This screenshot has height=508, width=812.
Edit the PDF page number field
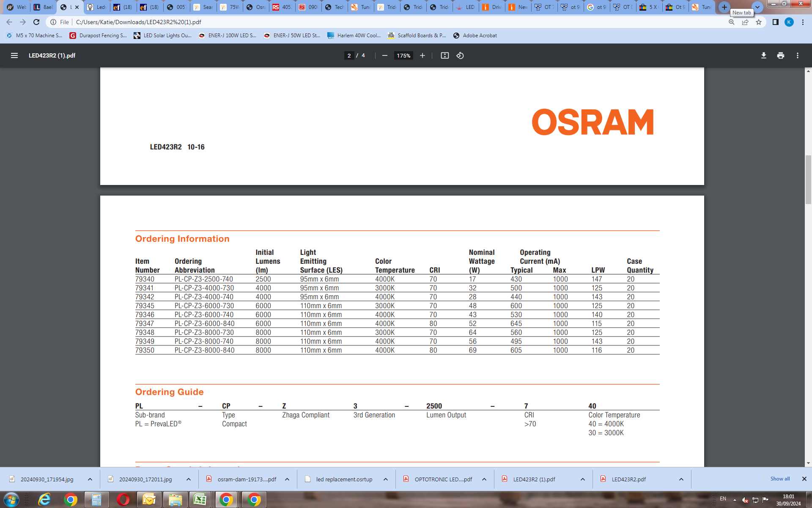(349, 55)
